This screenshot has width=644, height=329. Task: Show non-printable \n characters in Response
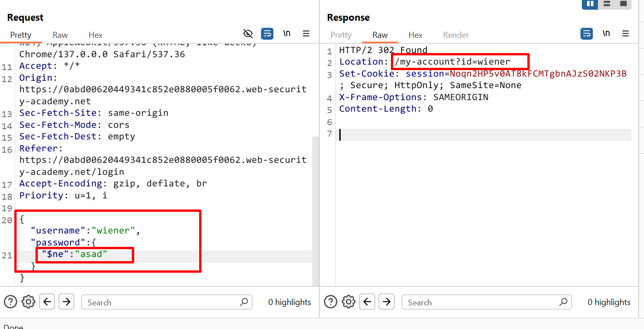pyautogui.click(x=606, y=34)
